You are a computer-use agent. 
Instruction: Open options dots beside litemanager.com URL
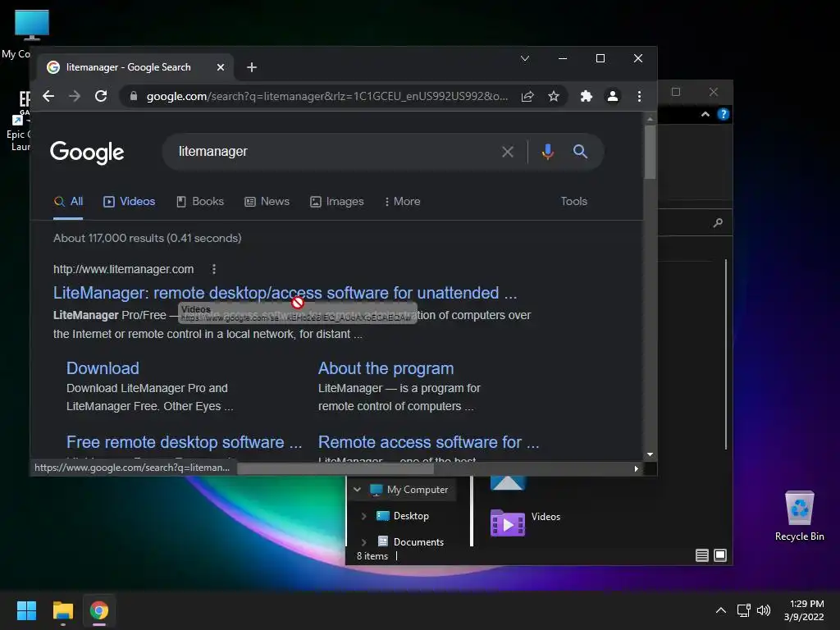pos(214,269)
